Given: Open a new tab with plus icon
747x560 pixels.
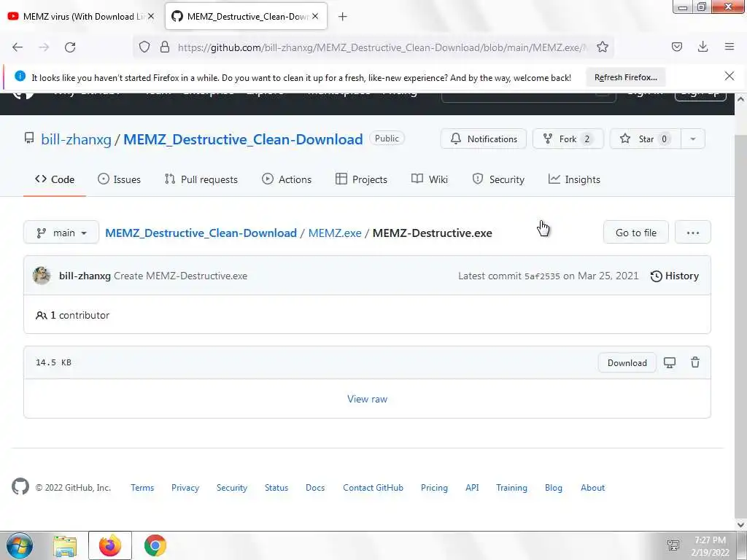Looking at the screenshot, I should pyautogui.click(x=343, y=17).
